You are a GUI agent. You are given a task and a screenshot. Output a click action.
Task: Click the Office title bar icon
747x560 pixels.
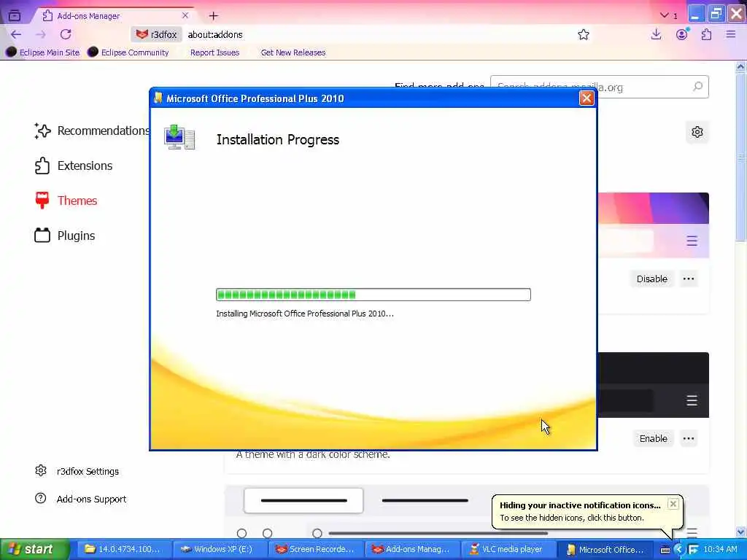click(158, 98)
